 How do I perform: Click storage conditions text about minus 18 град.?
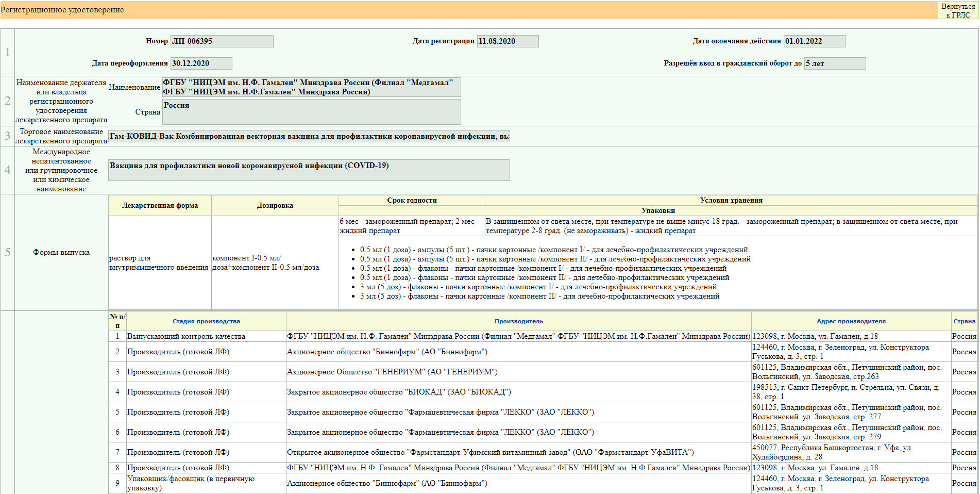[731, 226]
